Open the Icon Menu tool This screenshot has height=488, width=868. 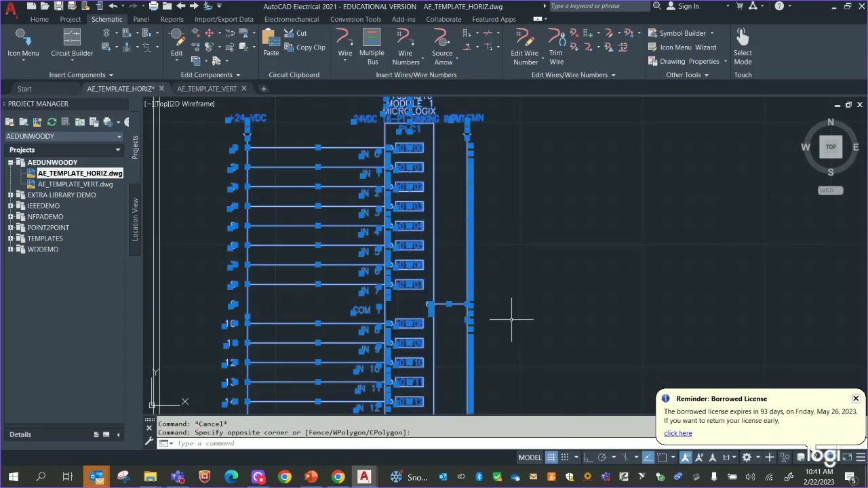23,43
